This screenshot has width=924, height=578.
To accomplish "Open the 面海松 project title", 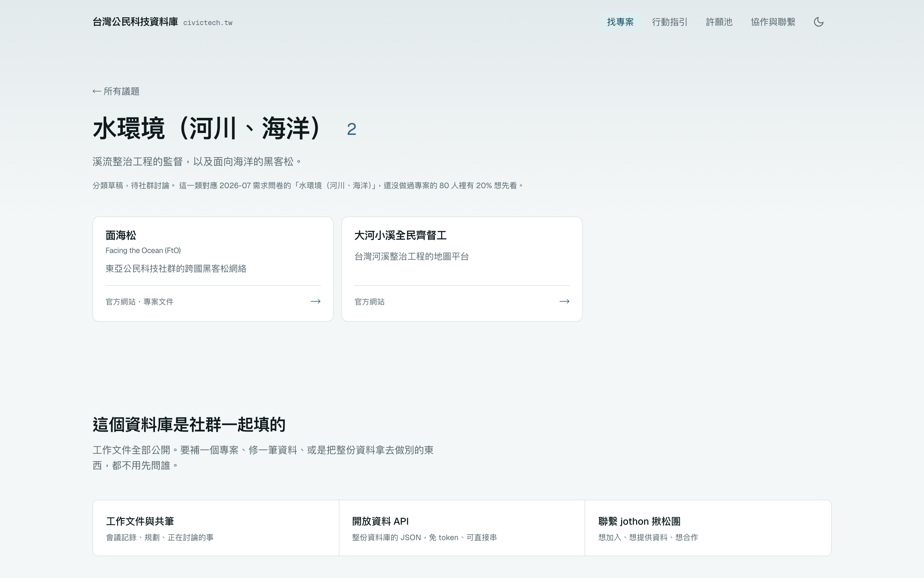I will (x=121, y=235).
